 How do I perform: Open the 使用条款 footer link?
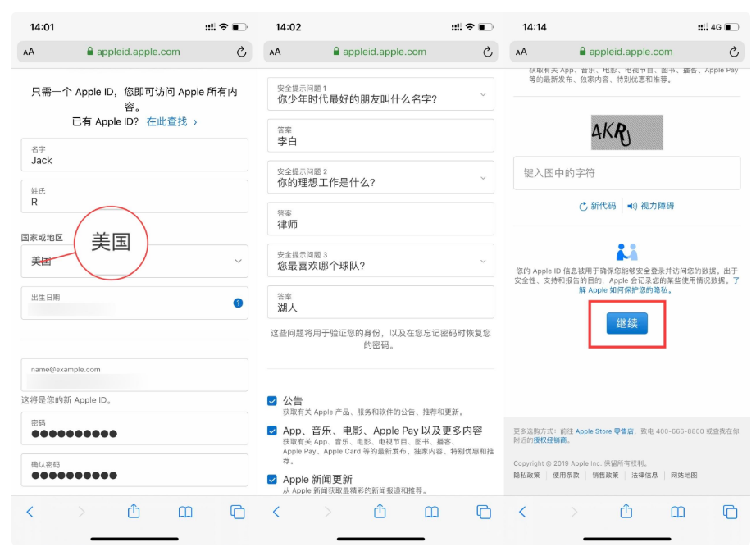(566, 476)
